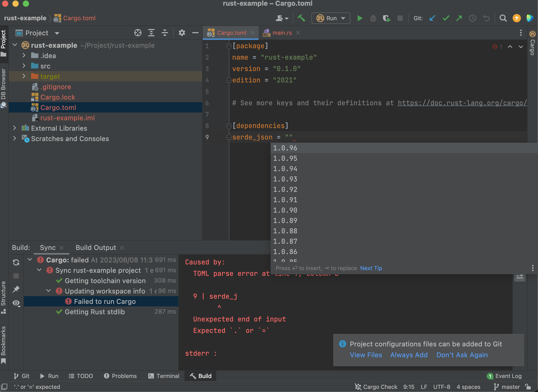Click Git update project arrow icon

(x=432, y=18)
